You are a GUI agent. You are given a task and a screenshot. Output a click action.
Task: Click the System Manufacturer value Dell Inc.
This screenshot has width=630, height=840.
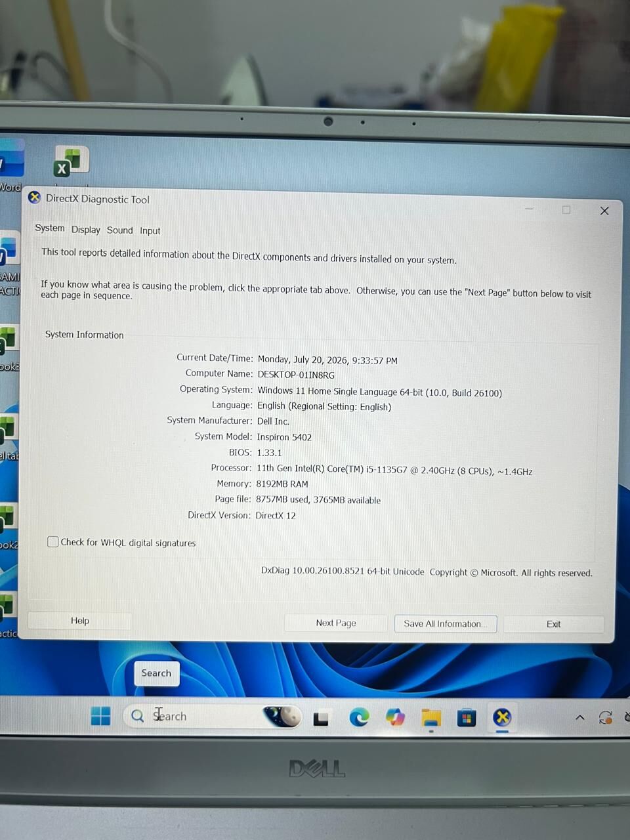click(273, 421)
